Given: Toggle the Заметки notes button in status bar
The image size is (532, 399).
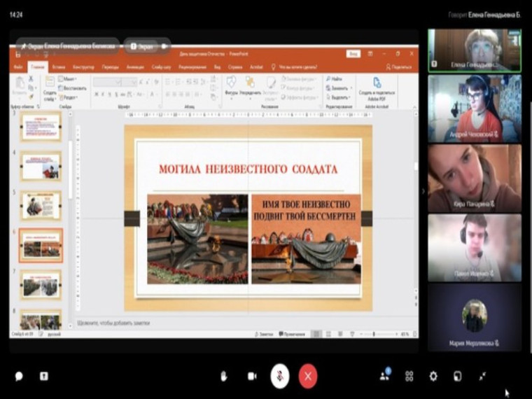Looking at the screenshot, I should [264, 334].
